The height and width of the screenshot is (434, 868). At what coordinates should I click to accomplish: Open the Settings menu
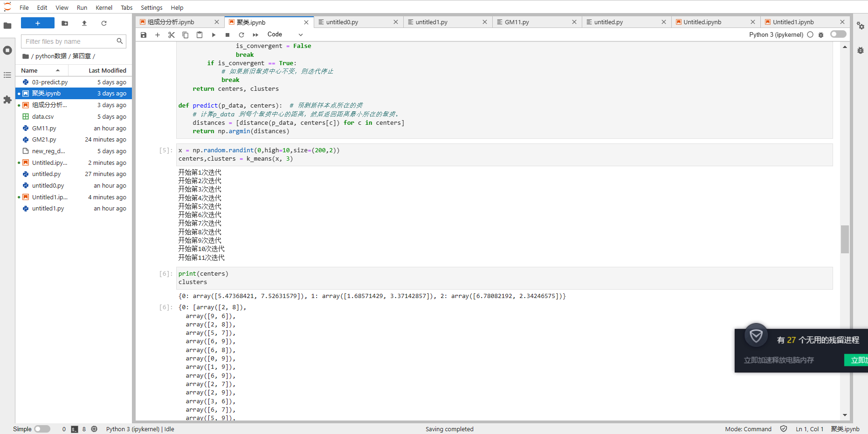point(152,7)
